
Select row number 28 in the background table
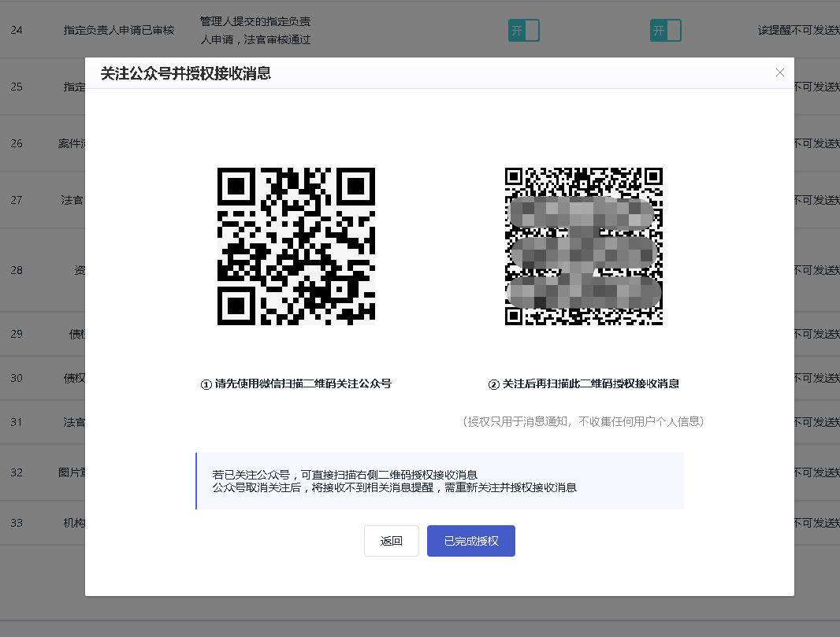tap(16, 270)
